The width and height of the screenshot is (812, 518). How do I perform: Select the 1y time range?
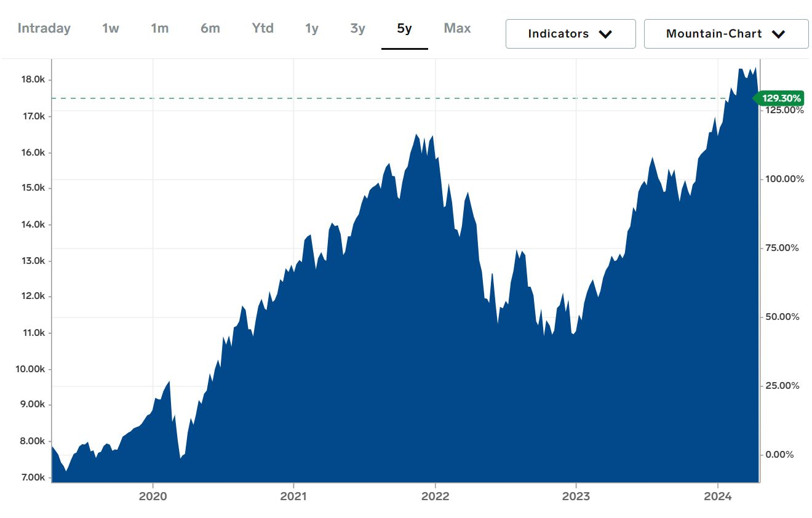pos(312,28)
